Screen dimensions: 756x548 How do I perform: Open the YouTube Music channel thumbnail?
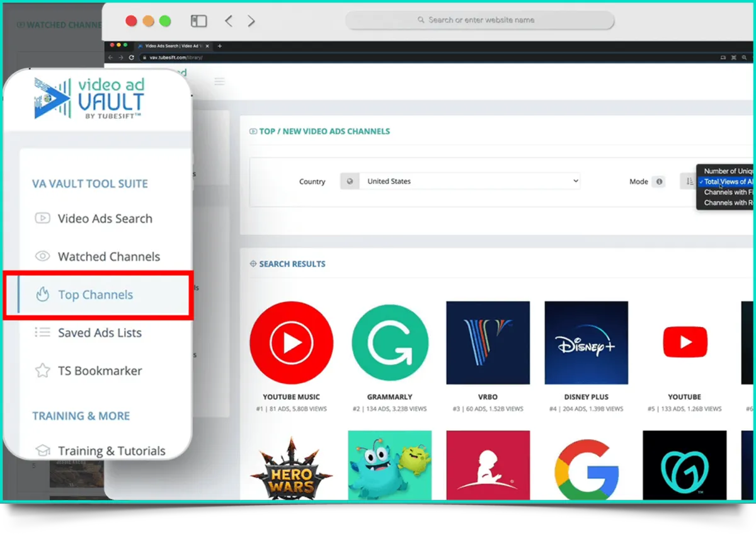pos(291,343)
